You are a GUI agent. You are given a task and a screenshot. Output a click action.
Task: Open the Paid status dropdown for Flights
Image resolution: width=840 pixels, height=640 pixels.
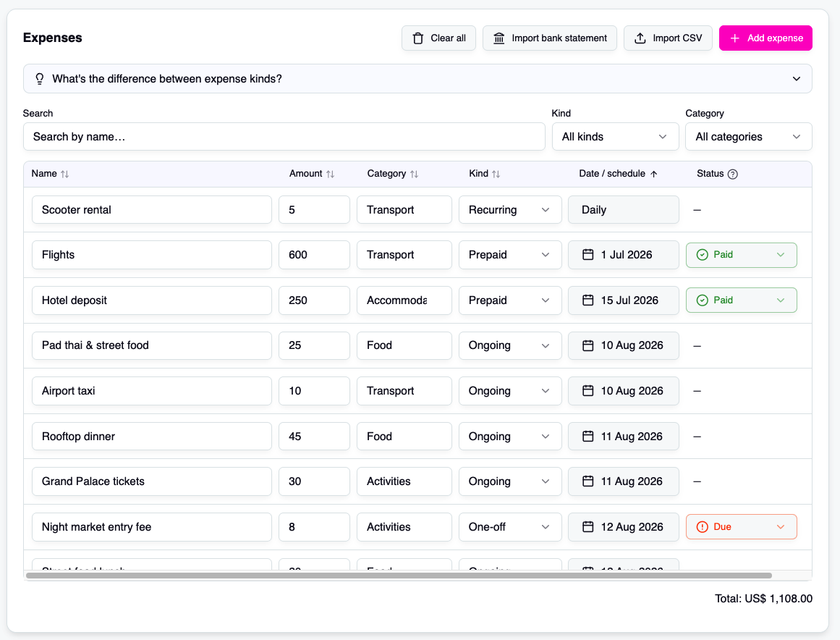(x=742, y=255)
